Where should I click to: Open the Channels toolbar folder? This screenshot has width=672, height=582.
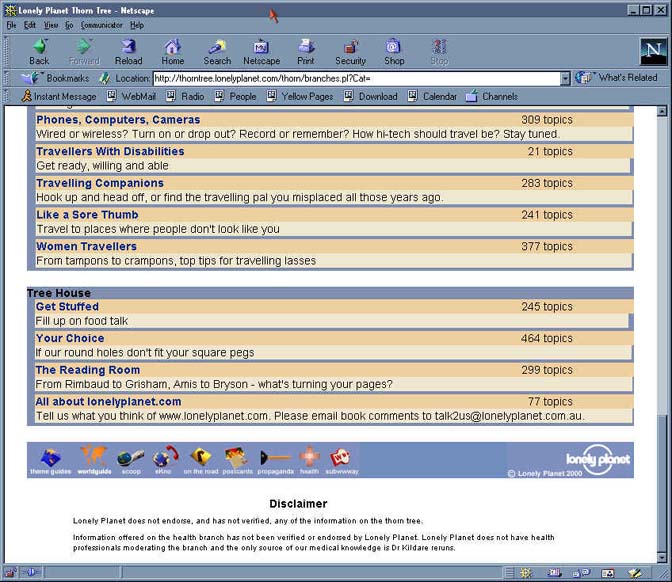492,96
